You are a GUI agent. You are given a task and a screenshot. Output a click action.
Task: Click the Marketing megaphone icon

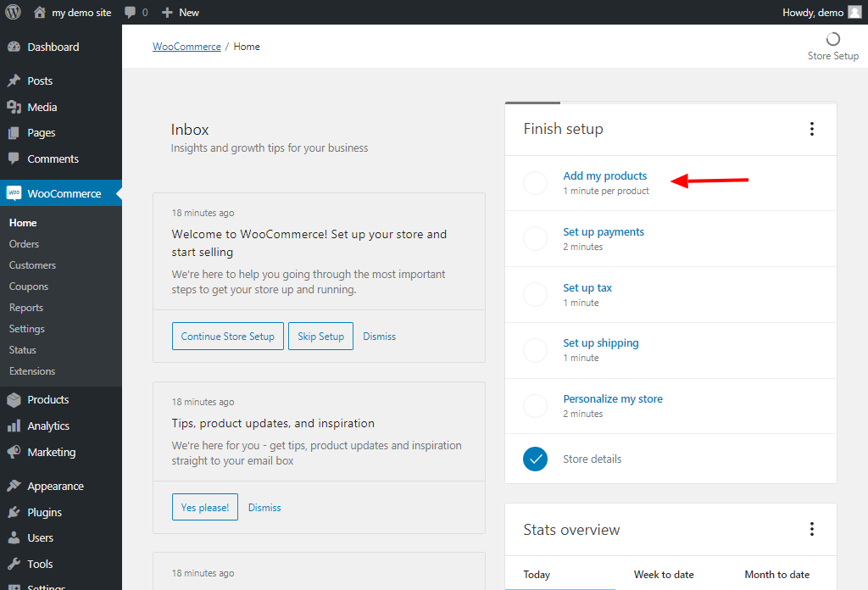(x=14, y=452)
